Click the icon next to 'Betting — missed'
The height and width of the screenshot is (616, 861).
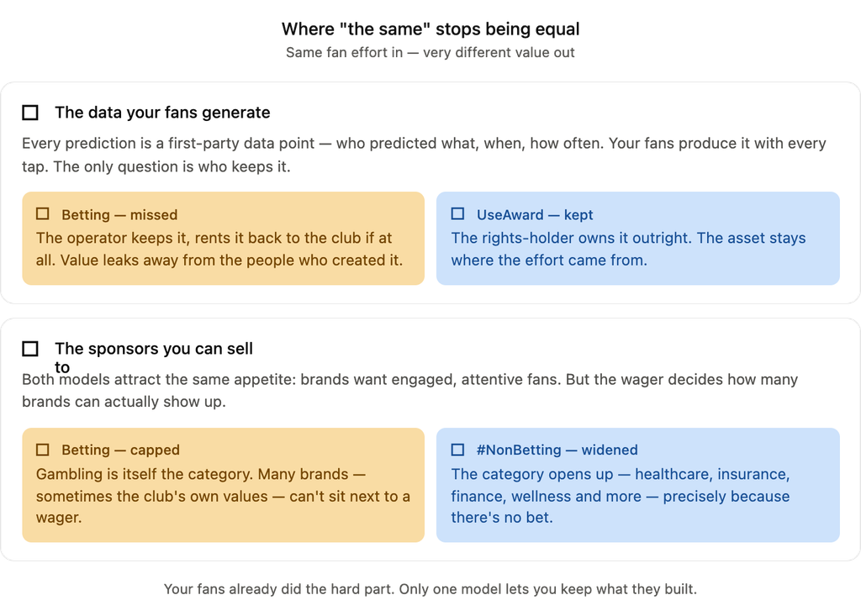pyautogui.click(x=43, y=213)
